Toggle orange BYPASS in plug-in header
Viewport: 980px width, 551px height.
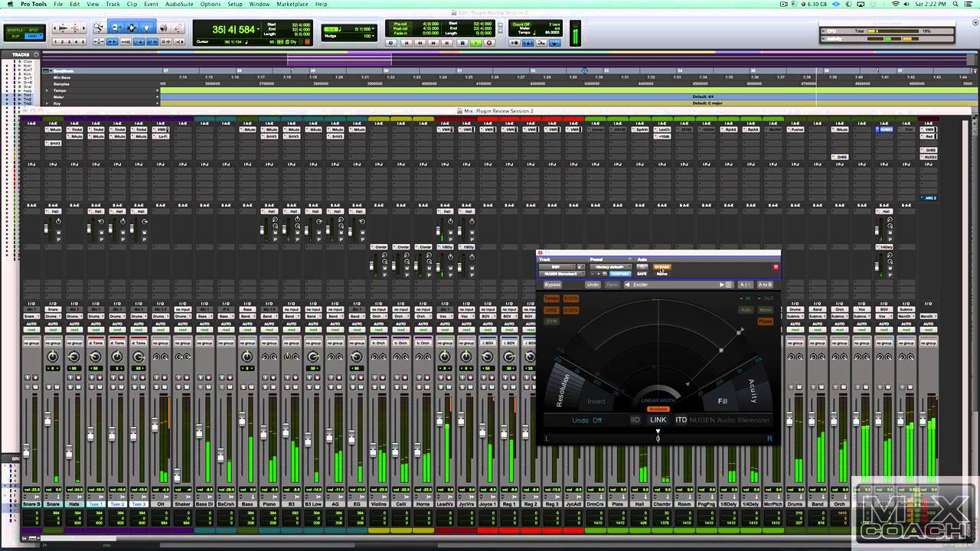(x=662, y=267)
